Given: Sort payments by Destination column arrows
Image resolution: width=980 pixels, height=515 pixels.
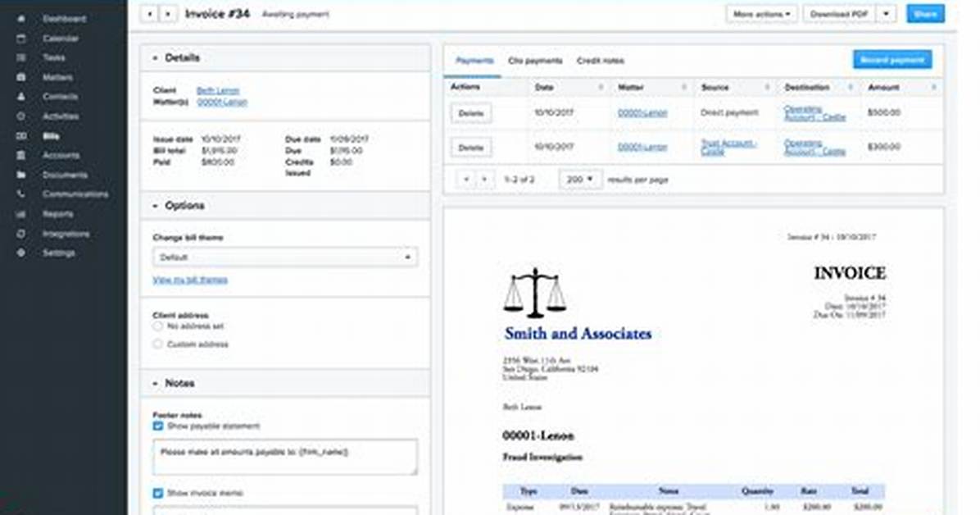Looking at the screenshot, I should 850,88.
